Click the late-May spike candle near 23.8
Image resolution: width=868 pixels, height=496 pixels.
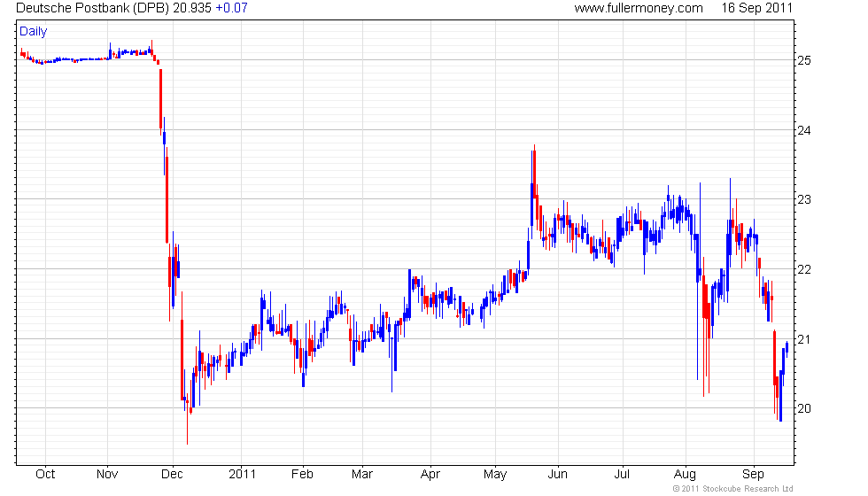click(x=534, y=172)
